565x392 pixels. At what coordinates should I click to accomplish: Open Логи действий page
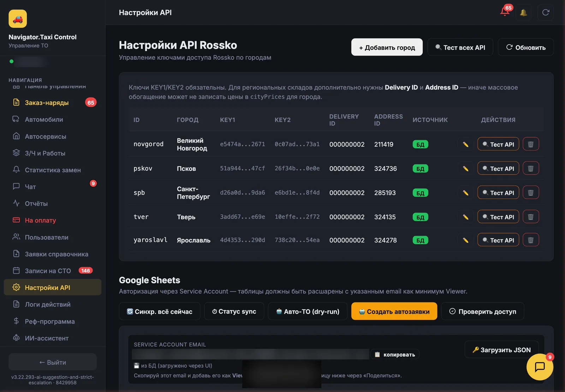coord(53,304)
